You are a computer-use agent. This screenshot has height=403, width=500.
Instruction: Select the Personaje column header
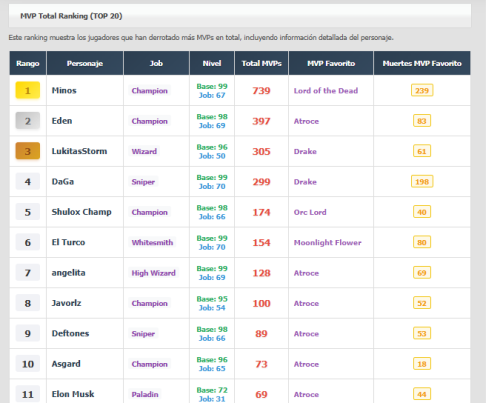85,63
